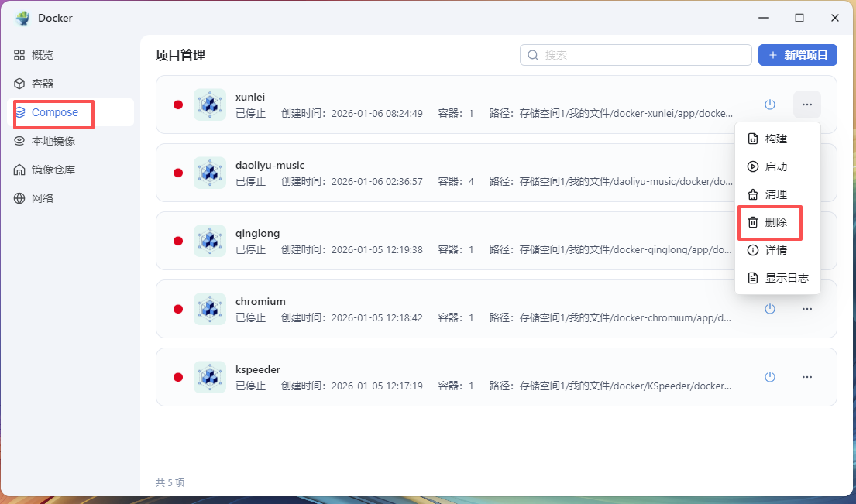This screenshot has width=856, height=504.
Task: Click daoliyu-music container count 容器: 4
Action: 456,182
